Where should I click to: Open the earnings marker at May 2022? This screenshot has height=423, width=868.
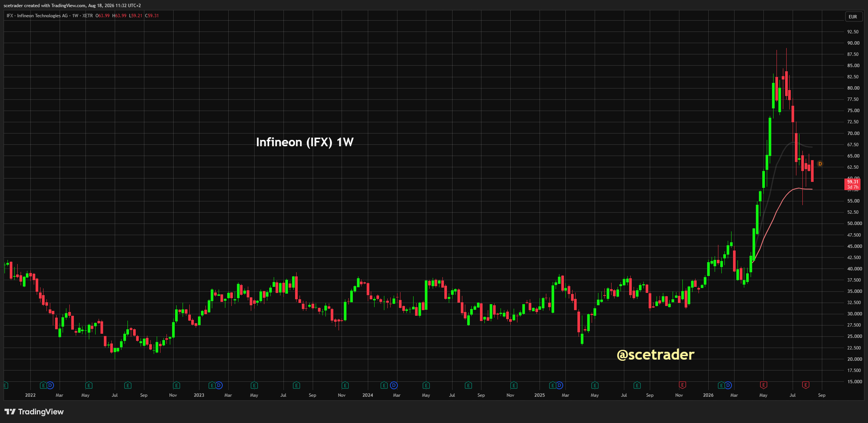tap(89, 385)
